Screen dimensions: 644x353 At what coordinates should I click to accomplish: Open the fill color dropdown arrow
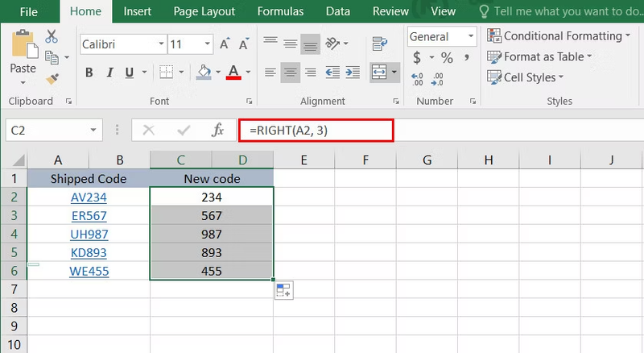point(218,73)
